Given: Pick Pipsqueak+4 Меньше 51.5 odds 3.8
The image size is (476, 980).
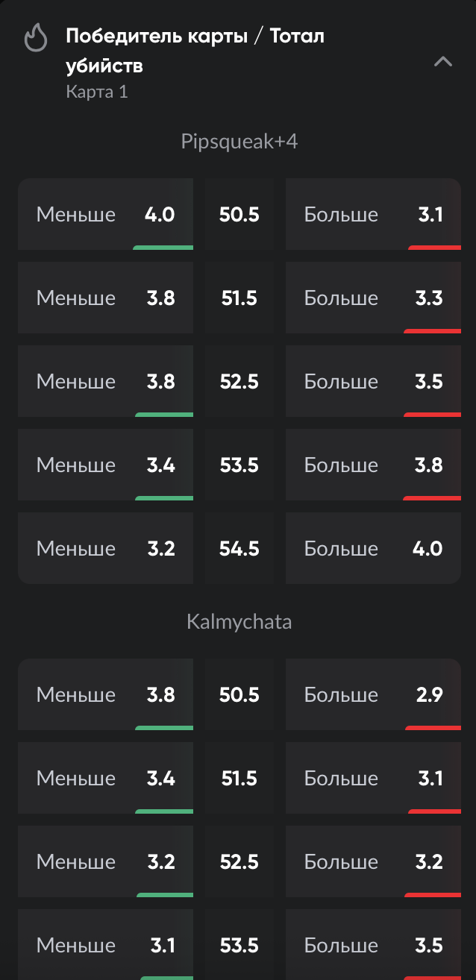Looking at the screenshot, I should point(105,298).
